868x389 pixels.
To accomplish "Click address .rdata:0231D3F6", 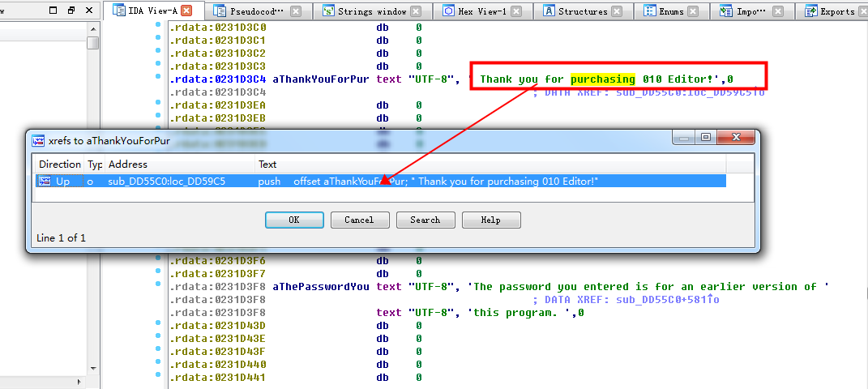I will tap(217, 261).
